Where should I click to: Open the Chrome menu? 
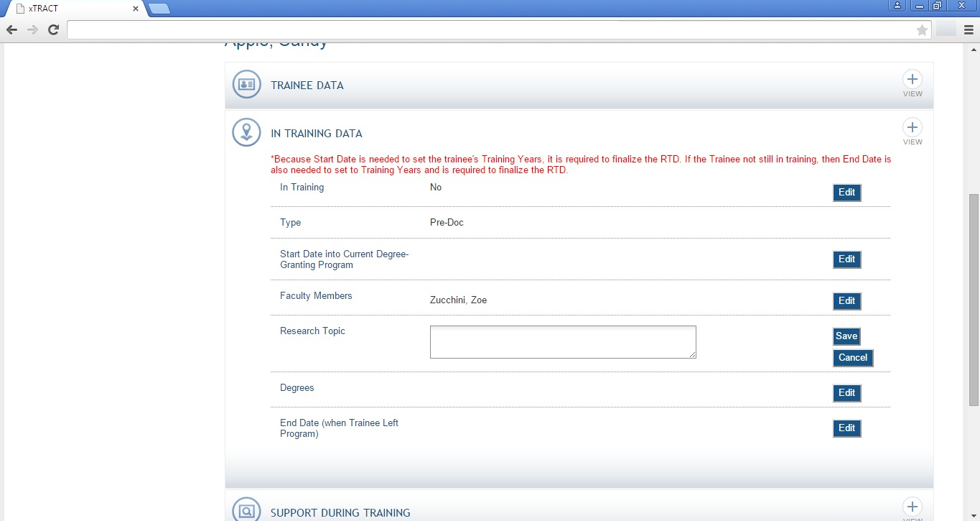[969, 29]
